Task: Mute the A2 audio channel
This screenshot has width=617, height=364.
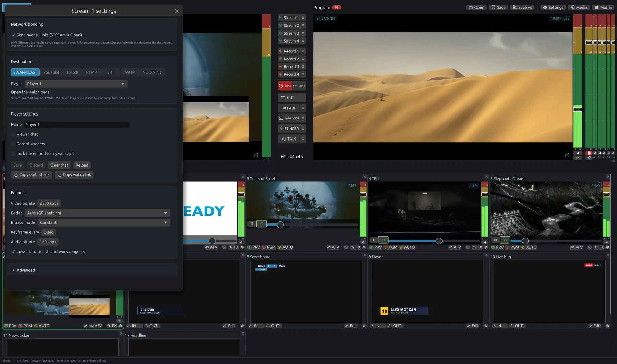Action: click(600, 153)
